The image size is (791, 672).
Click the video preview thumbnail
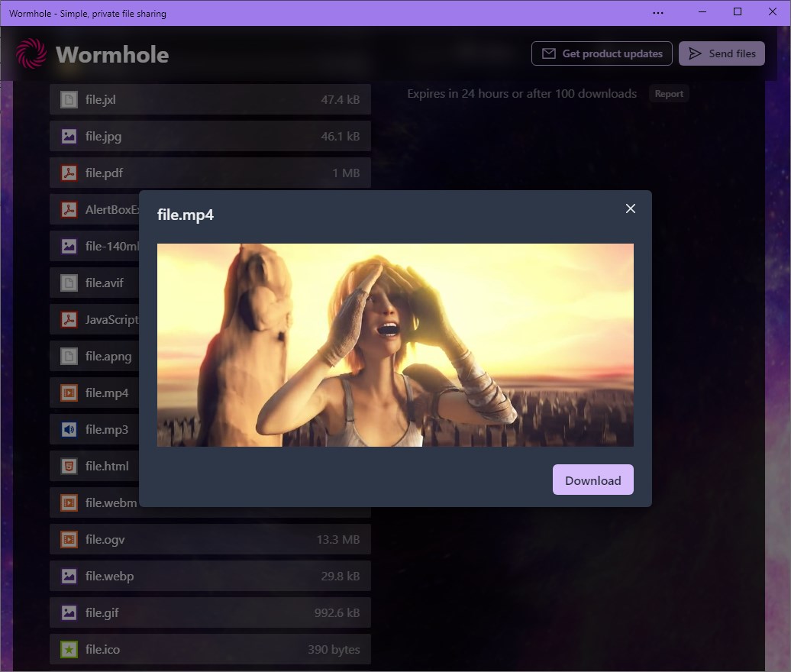tap(395, 345)
